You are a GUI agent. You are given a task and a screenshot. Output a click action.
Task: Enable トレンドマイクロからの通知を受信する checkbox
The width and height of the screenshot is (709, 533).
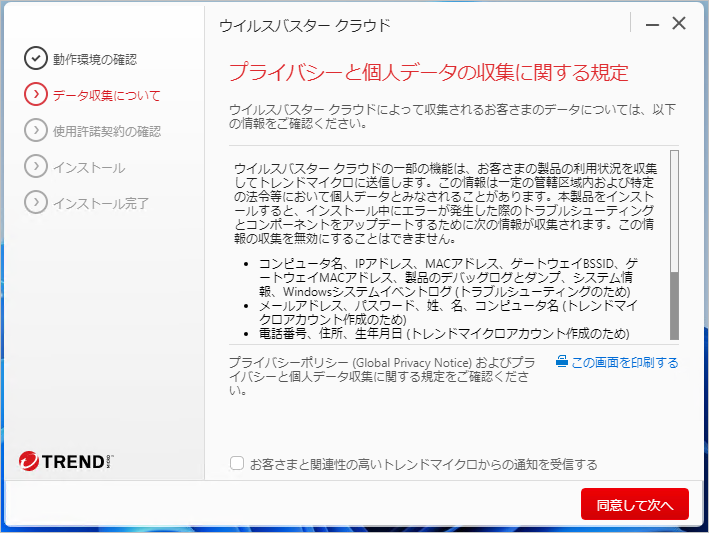click(x=237, y=463)
